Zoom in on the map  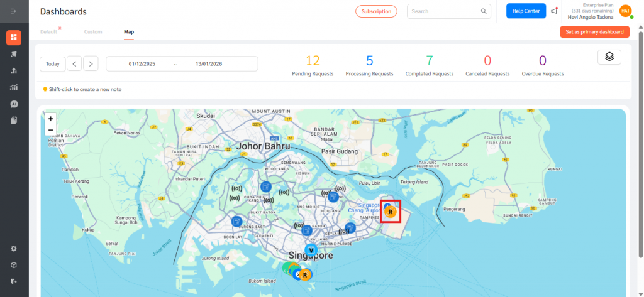click(51, 118)
